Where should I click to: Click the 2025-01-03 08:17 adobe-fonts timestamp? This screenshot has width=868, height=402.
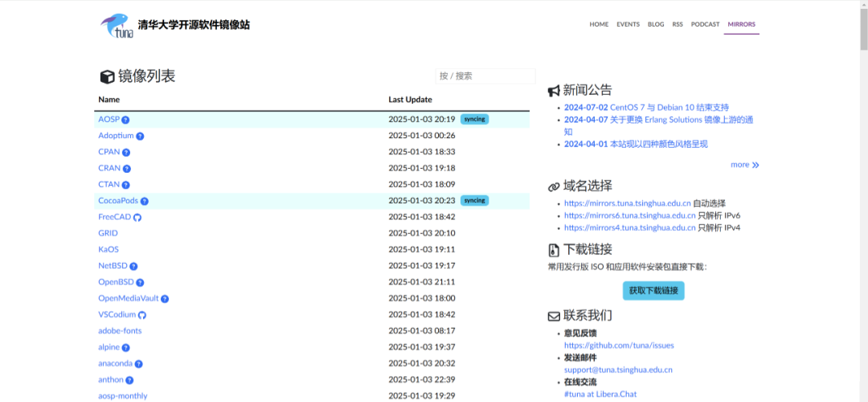pos(422,331)
